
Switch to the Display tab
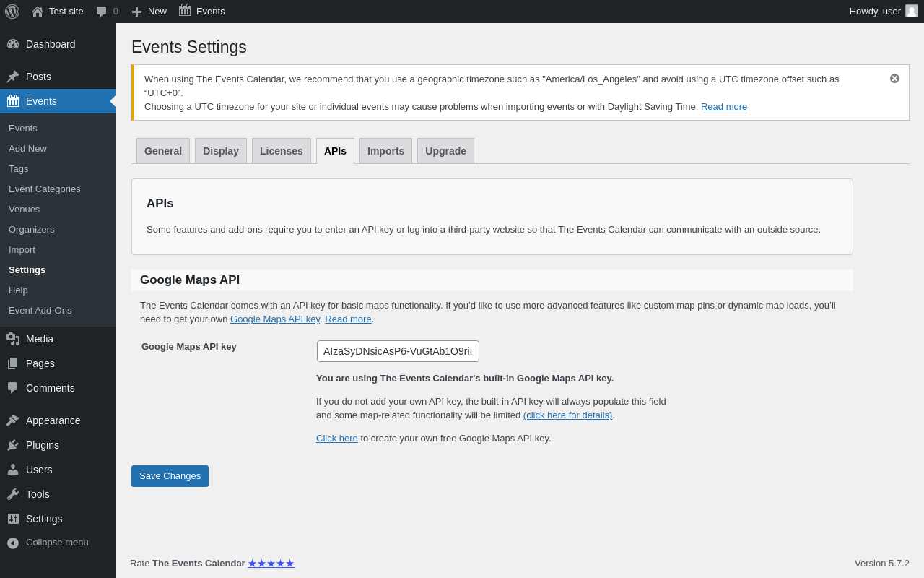tap(221, 151)
